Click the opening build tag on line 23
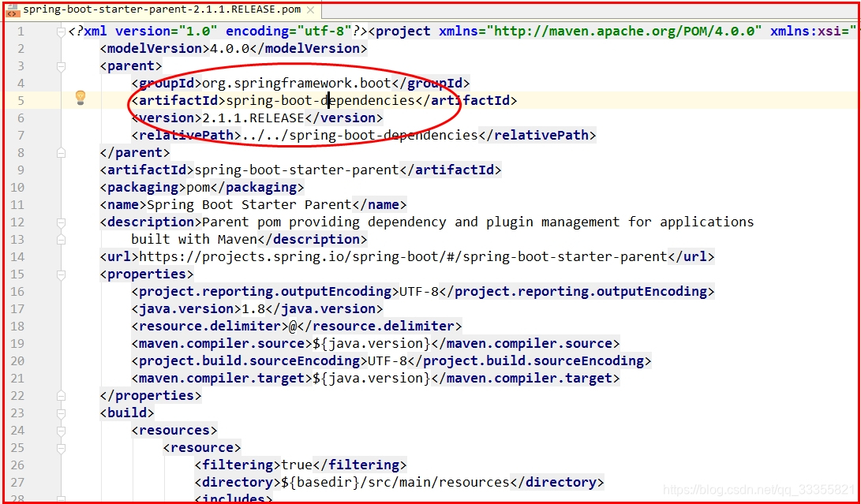Screen dimensions: 861x504 coord(127,413)
